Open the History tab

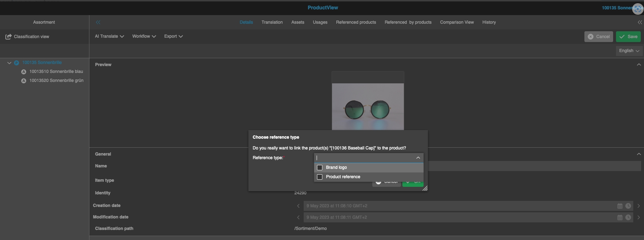489,22
